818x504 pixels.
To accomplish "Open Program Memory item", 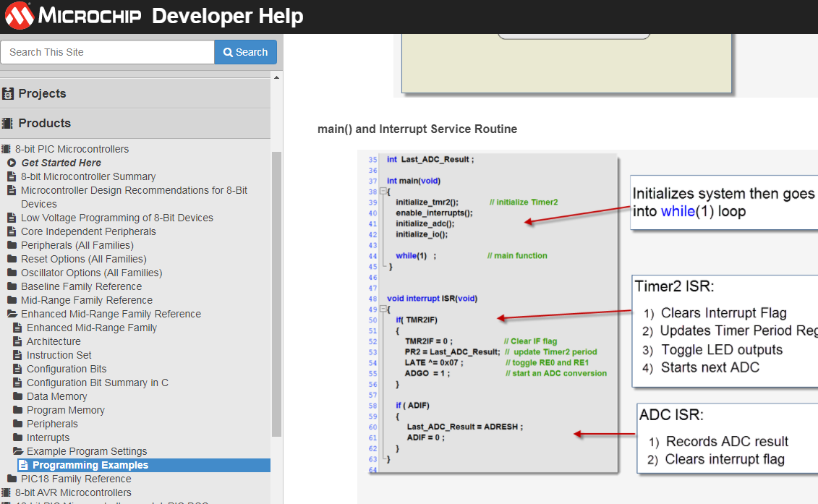I will pyautogui.click(x=66, y=410).
